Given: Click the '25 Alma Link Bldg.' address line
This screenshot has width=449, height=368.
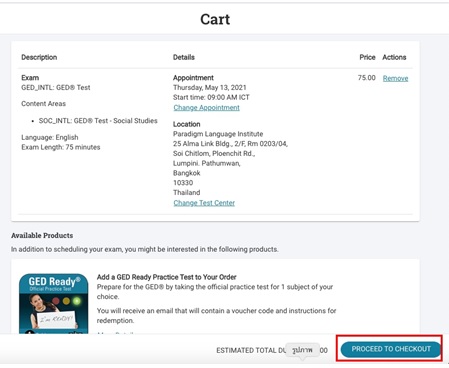Looking at the screenshot, I should [230, 144].
